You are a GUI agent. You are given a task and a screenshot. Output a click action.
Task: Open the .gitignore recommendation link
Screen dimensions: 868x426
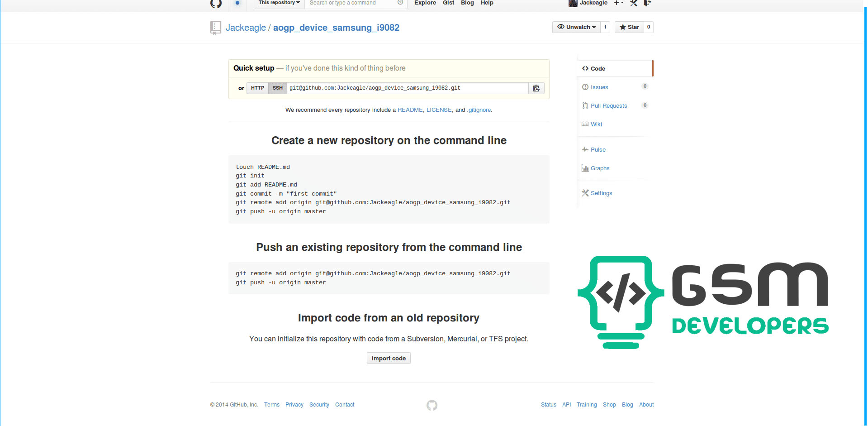pyautogui.click(x=479, y=110)
